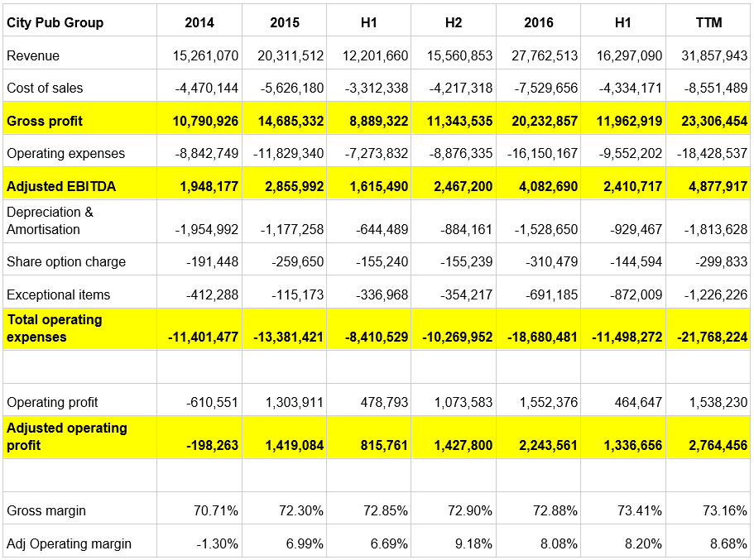The image size is (754, 560).
Task: Click Operating profit value -610,551
Action: (x=212, y=402)
